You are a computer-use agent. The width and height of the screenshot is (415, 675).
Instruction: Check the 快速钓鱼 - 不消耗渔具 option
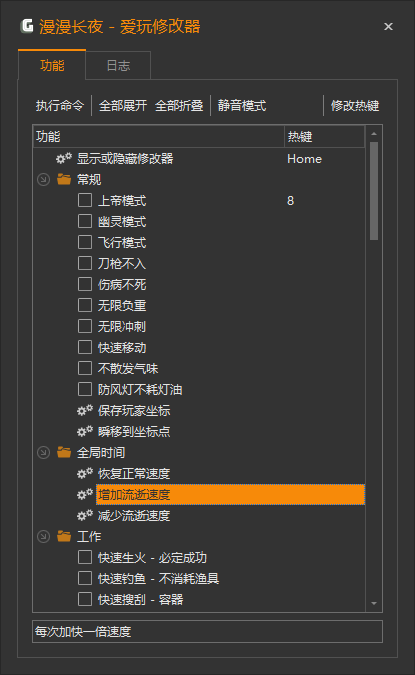tap(85, 578)
